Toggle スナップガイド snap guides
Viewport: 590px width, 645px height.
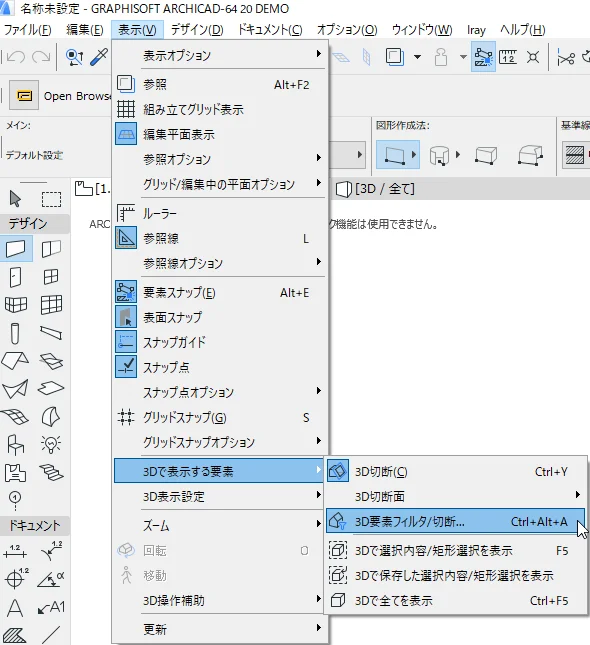pos(219,342)
